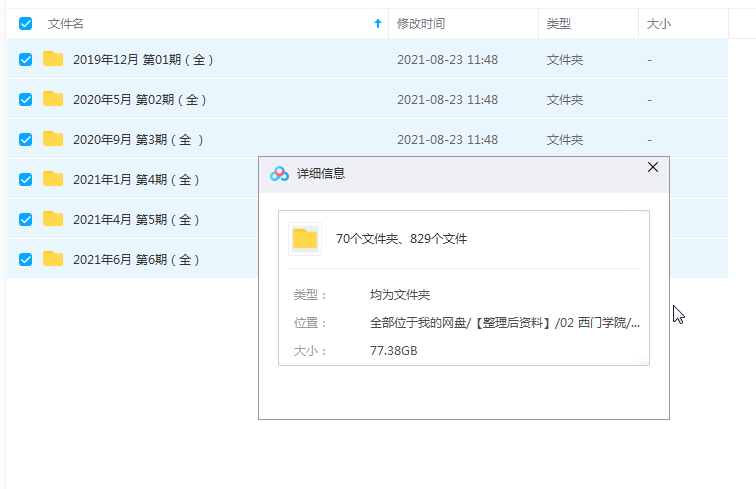Uncheck the 2021年1月 第4期 folder checkbox
Image resolution: width=756 pixels, height=489 pixels.
click(x=26, y=179)
